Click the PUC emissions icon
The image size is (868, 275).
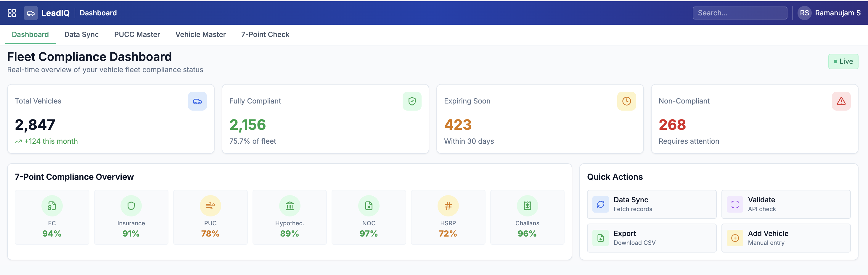tap(210, 206)
